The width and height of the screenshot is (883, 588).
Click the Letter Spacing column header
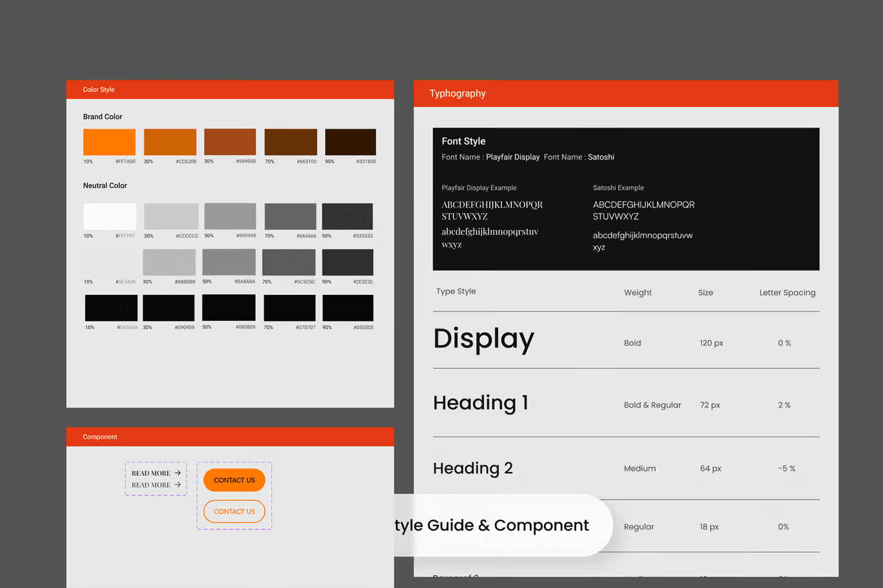point(787,292)
